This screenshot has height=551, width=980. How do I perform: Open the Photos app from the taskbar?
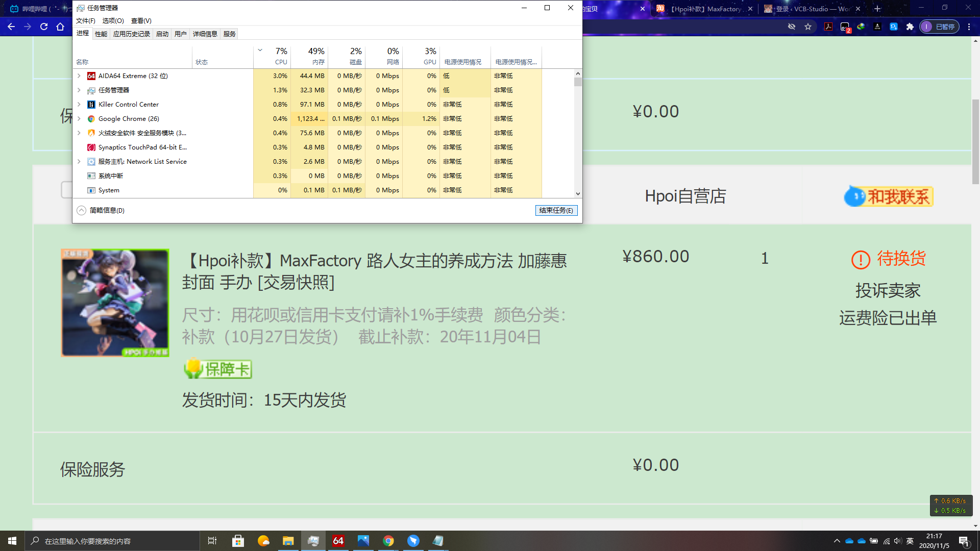[x=363, y=541]
